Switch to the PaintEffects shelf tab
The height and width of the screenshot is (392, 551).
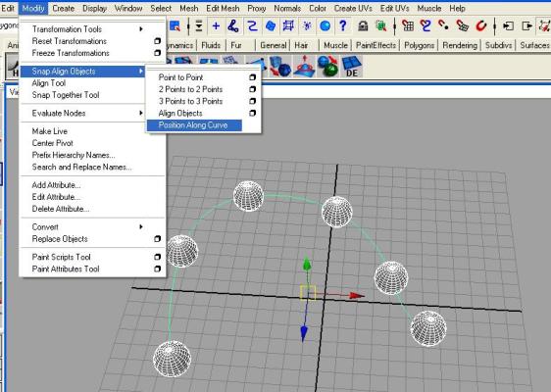tap(376, 45)
